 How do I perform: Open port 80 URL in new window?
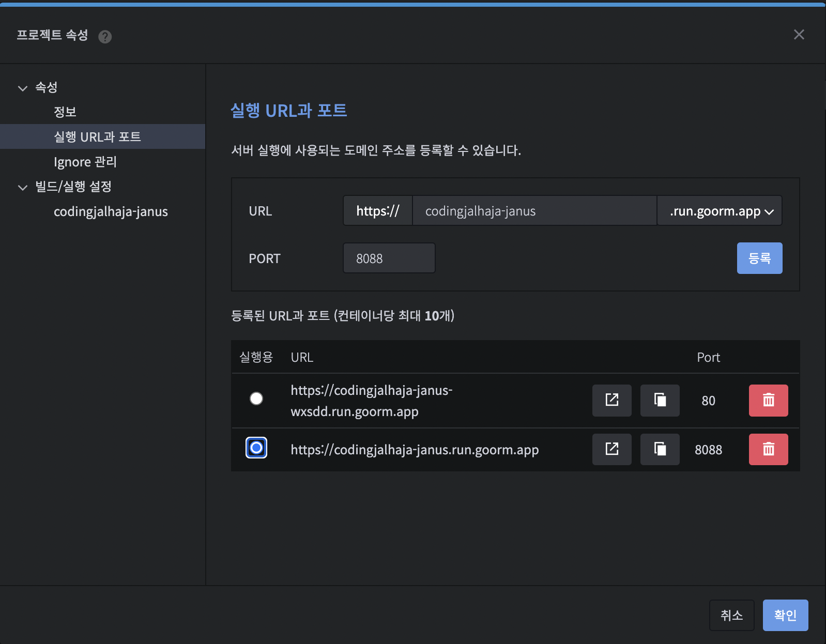611,400
